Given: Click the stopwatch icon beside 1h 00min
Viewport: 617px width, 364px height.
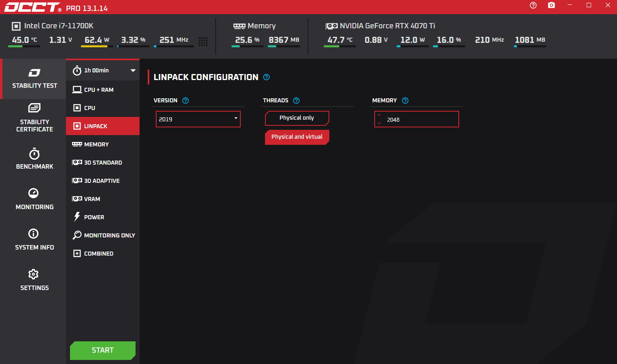Looking at the screenshot, I should pos(77,71).
